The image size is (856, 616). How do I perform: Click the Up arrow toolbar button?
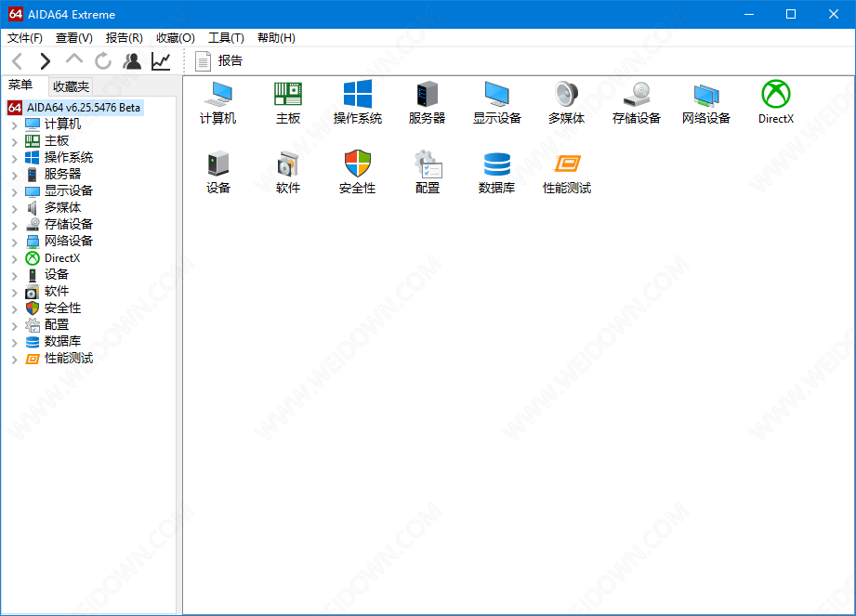click(74, 61)
